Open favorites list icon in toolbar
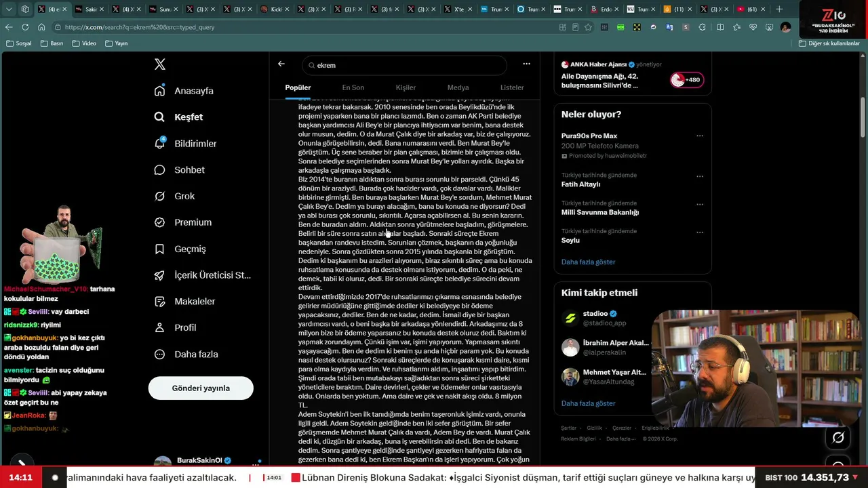This screenshot has height=488, width=868. (x=736, y=27)
